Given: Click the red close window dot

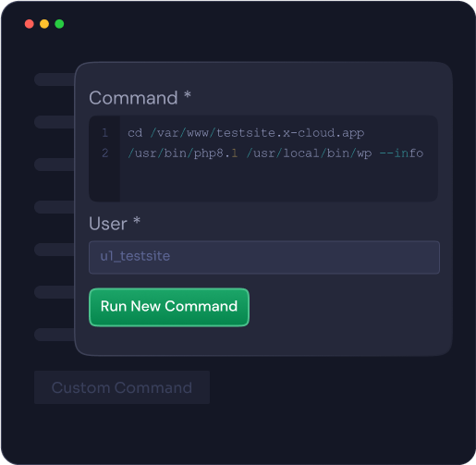Looking at the screenshot, I should (x=30, y=24).
